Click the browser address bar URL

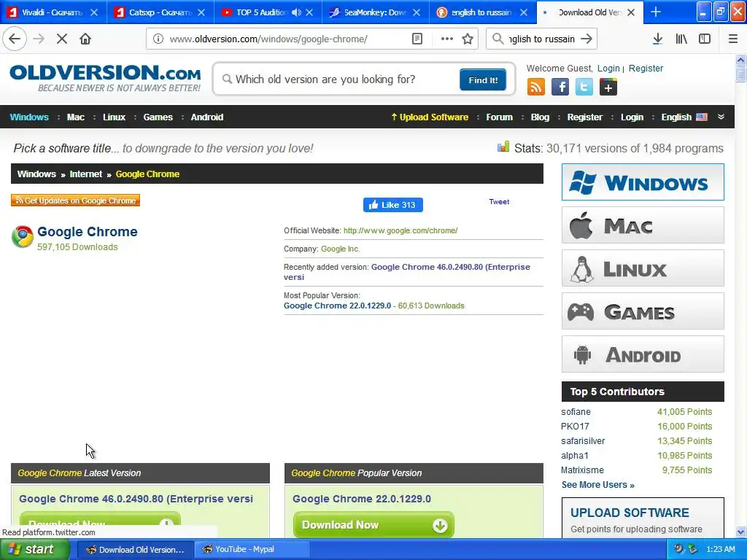coord(268,39)
